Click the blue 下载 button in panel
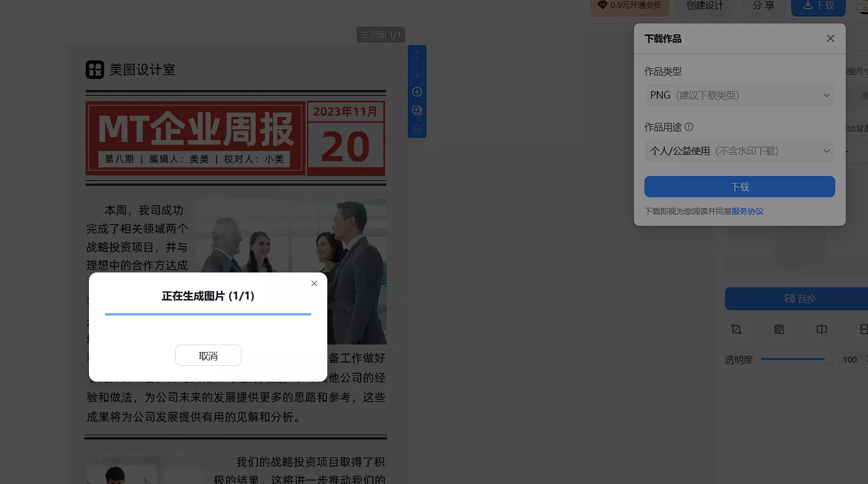Screen dimensions: 868x484 (x=739, y=187)
